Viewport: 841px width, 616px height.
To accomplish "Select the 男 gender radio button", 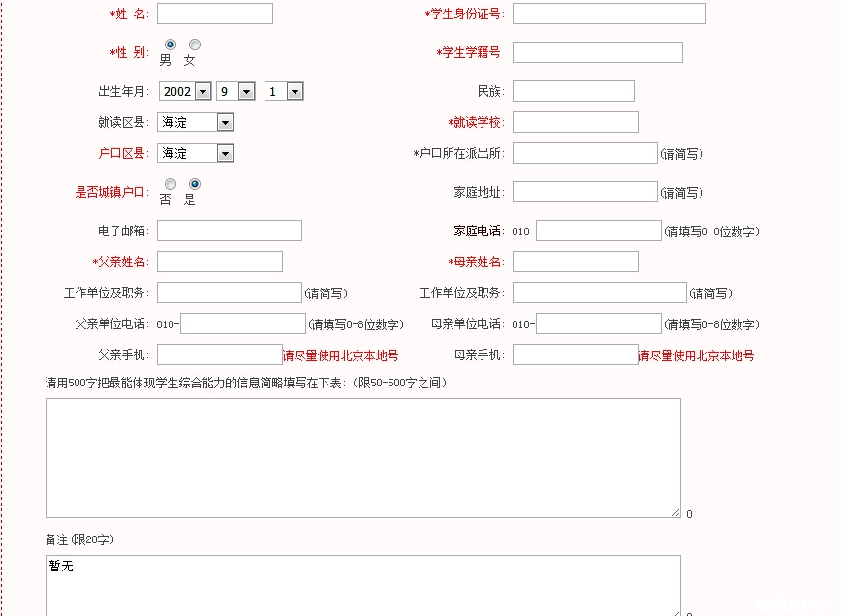I will 171,45.
